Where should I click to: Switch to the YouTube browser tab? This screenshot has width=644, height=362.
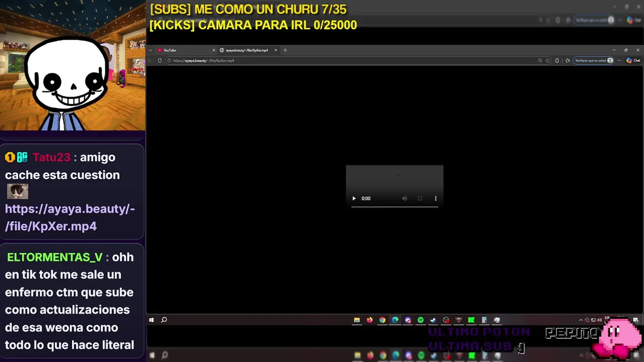tap(185, 50)
